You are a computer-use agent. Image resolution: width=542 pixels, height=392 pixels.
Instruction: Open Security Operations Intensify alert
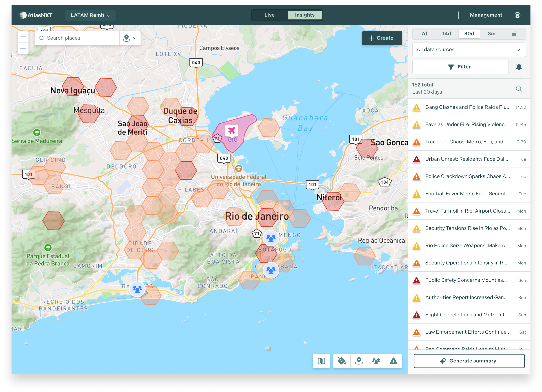pos(469,263)
